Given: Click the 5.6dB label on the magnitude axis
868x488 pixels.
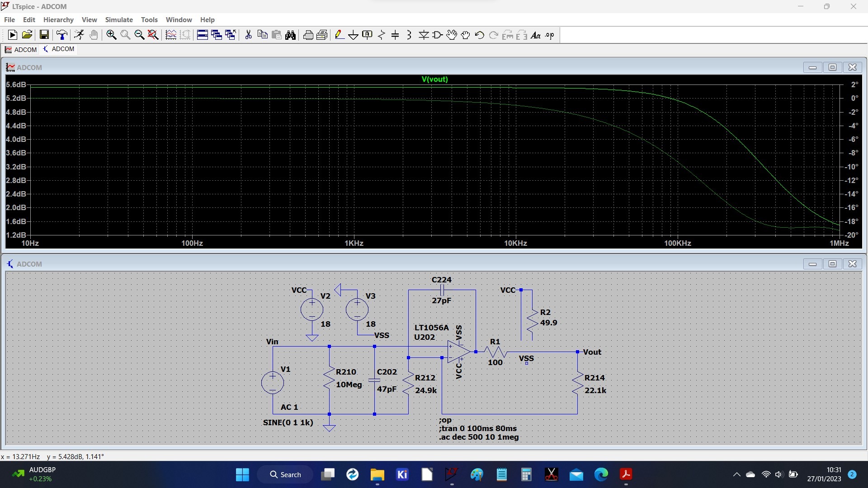Looking at the screenshot, I should pos(16,84).
